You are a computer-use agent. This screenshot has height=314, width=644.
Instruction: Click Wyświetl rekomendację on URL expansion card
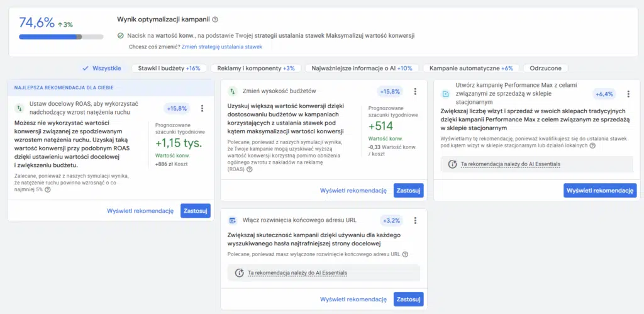[353, 299]
